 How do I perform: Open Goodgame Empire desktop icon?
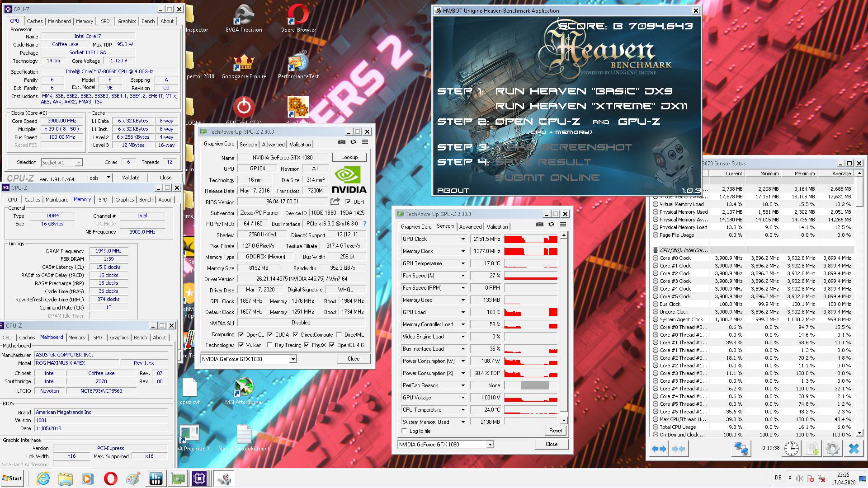point(244,66)
